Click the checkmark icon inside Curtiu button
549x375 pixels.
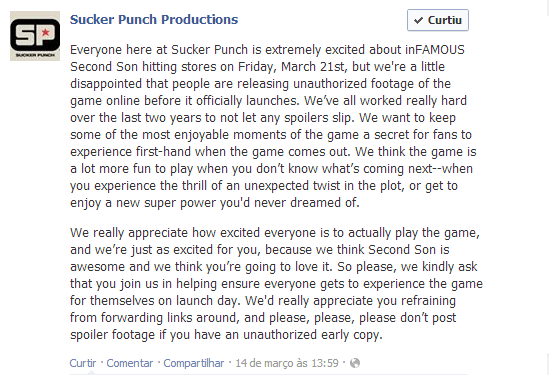[418, 20]
